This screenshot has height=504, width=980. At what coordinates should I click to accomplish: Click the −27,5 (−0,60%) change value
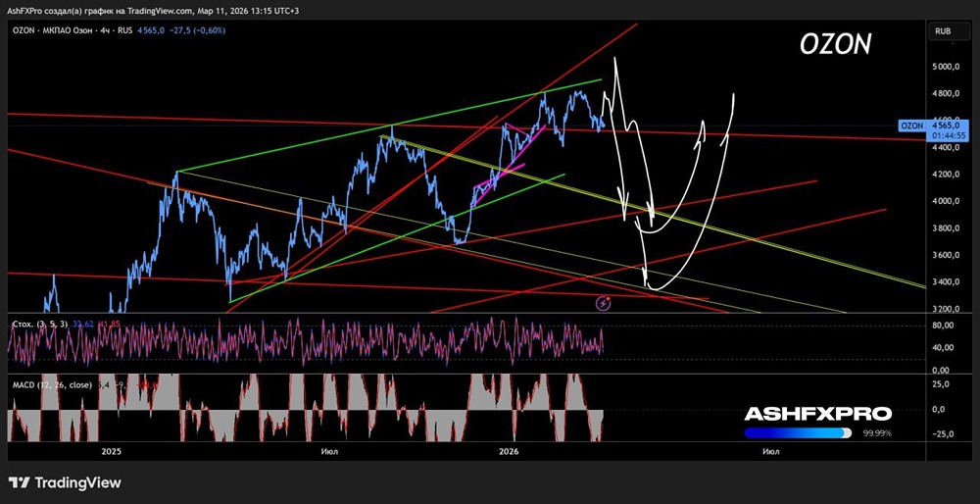[x=197, y=29]
